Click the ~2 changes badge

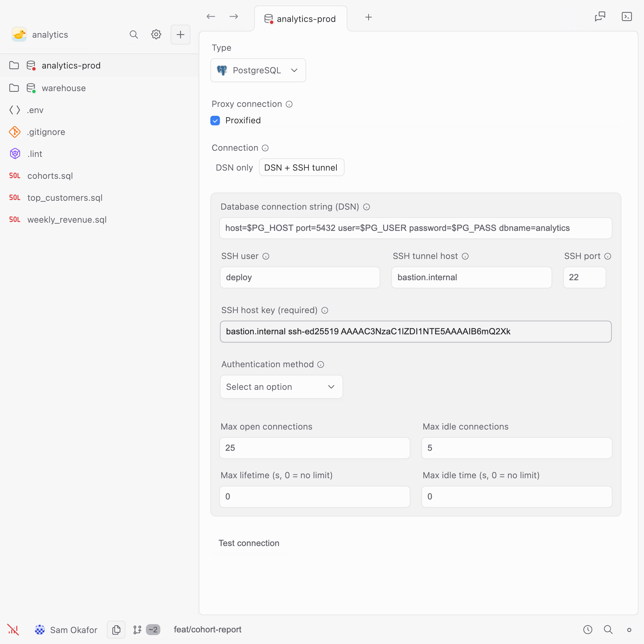pos(153,630)
